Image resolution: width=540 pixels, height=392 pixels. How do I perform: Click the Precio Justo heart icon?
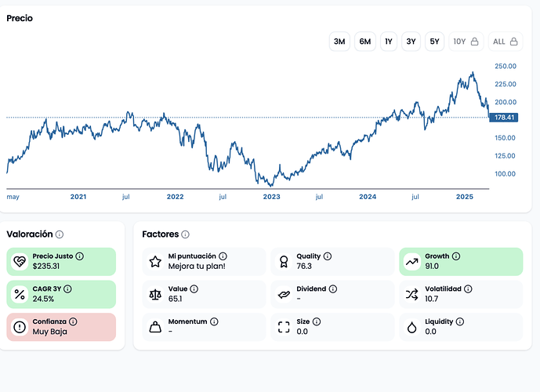[20, 261]
